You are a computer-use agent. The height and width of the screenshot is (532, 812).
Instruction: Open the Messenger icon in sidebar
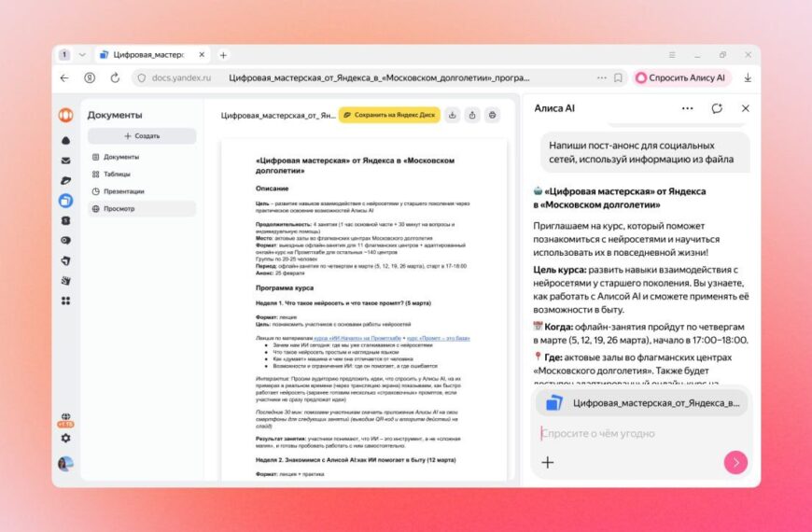click(x=65, y=241)
